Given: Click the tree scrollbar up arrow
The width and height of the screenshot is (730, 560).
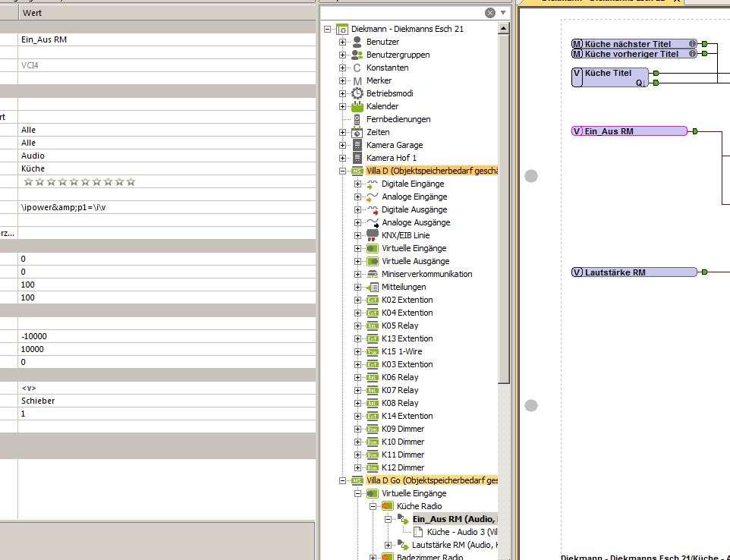Looking at the screenshot, I should click(503, 29).
